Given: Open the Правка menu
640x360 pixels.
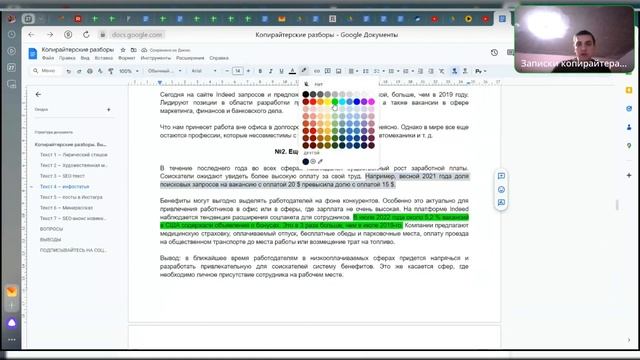Looking at the screenshot, I should pos(67,58).
